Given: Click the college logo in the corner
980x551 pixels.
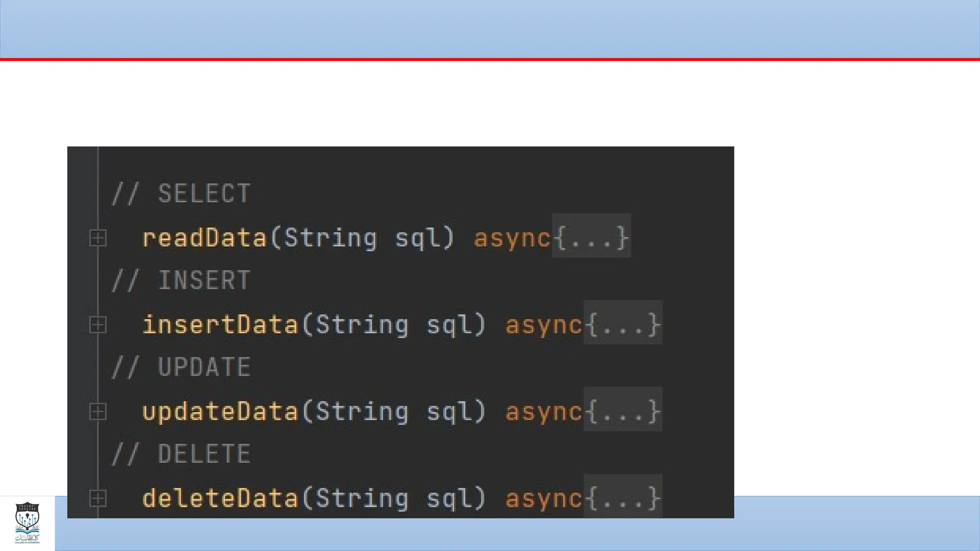Looking at the screenshot, I should point(27,523).
